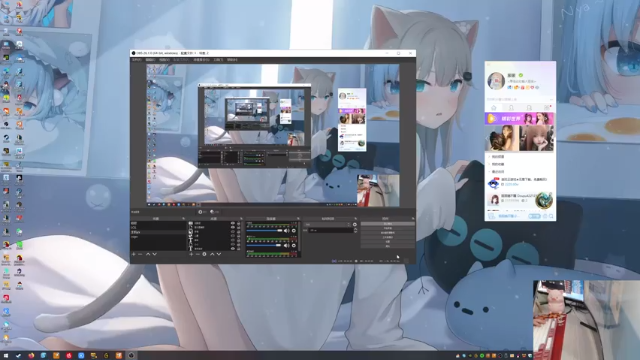Click Start Recording in OBS Controls

pyautogui.click(x=388, y=228)
